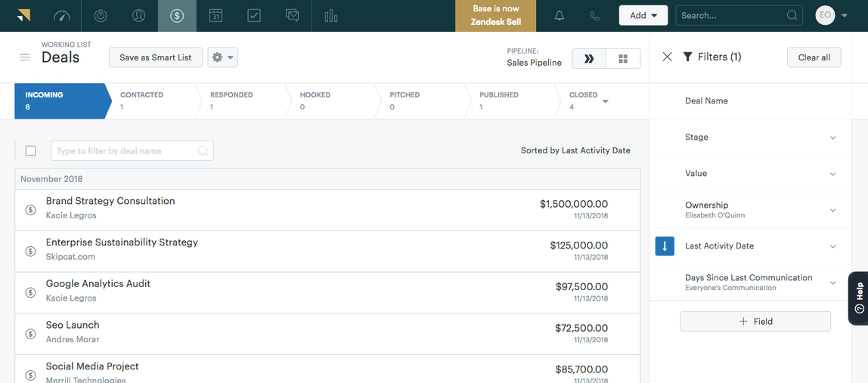Open the Calendar icon
This screenshot has width=868, height=383.
coord(216,16)
